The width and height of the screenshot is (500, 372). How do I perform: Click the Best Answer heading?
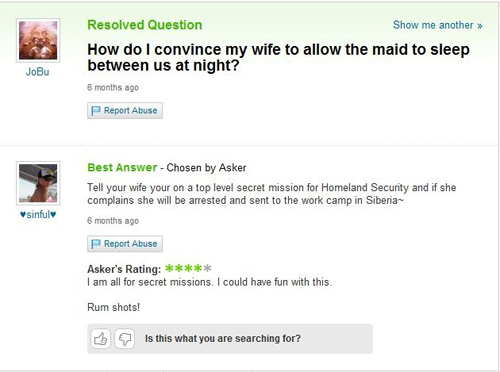coord(122,167)
